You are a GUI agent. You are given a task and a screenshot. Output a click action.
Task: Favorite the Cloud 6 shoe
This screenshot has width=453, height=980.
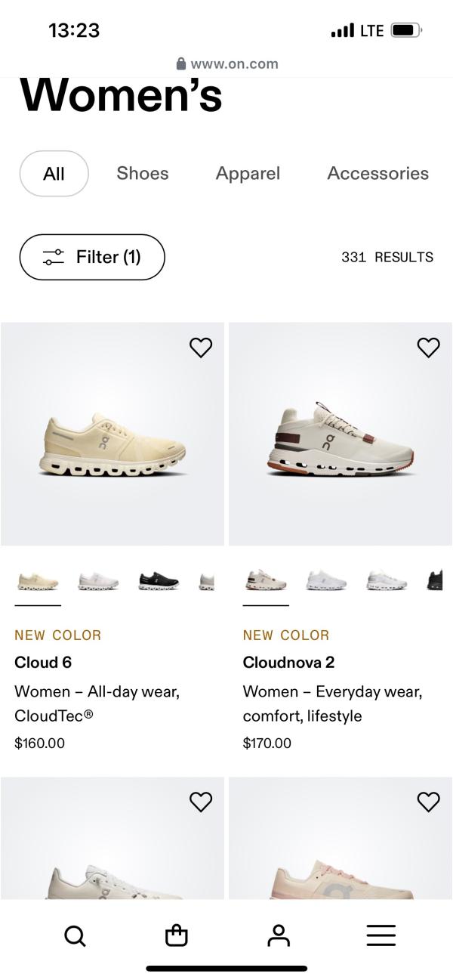click(x=201, y=348)
